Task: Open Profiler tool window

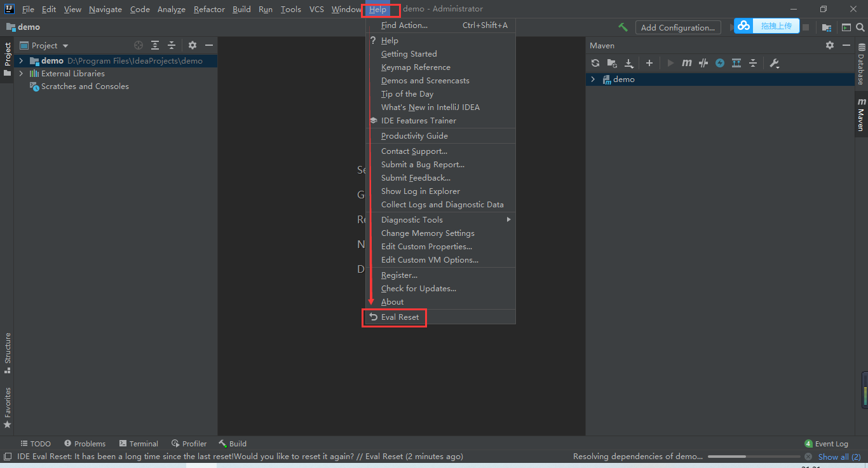Action: click(x=189, y=444)
